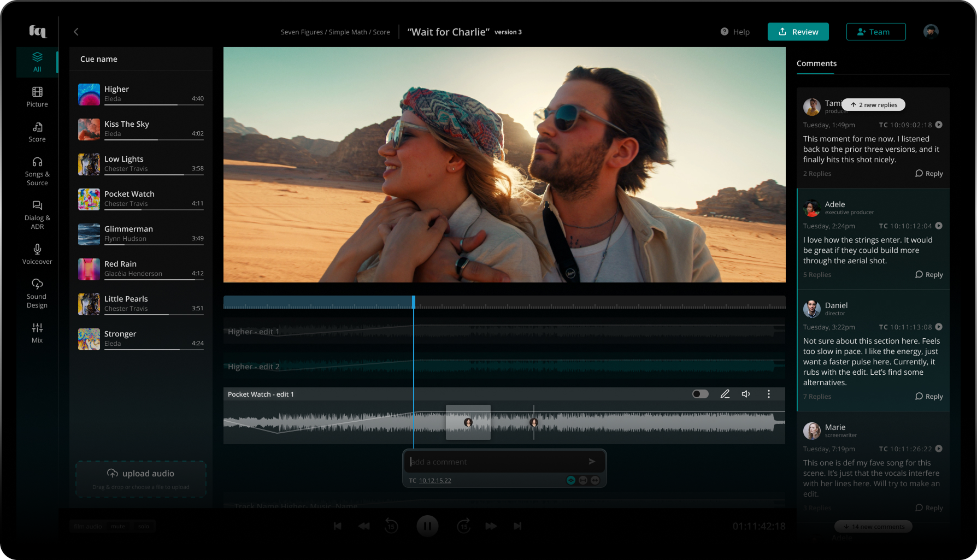Image resolution: width=977 pixels, height=560 pixels.
Task: Expand the 2 new replies pill
Action: click(874, 105)
